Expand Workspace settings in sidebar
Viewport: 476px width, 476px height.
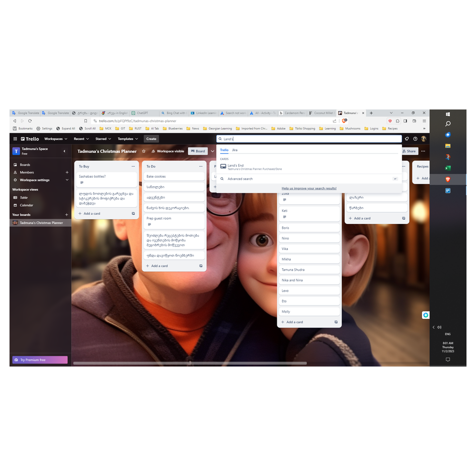[x=67, y=180]
